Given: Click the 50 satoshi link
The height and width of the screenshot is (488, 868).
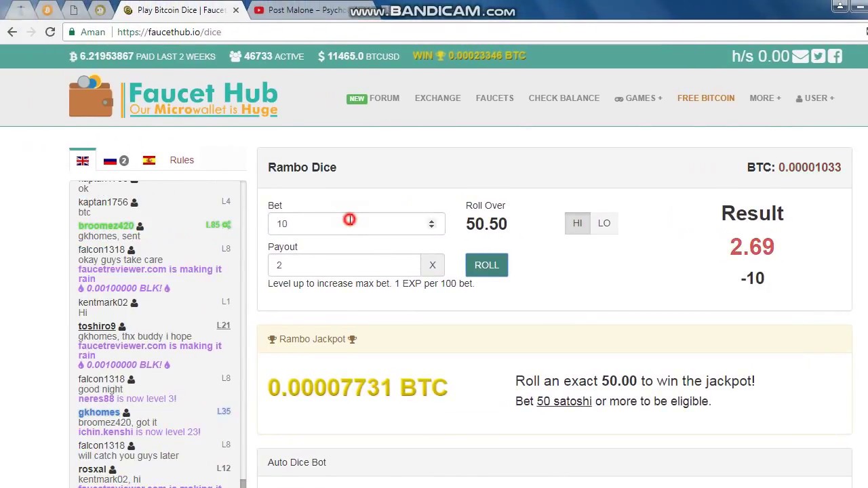Looking at the screenshot, I should pos(564,401).
